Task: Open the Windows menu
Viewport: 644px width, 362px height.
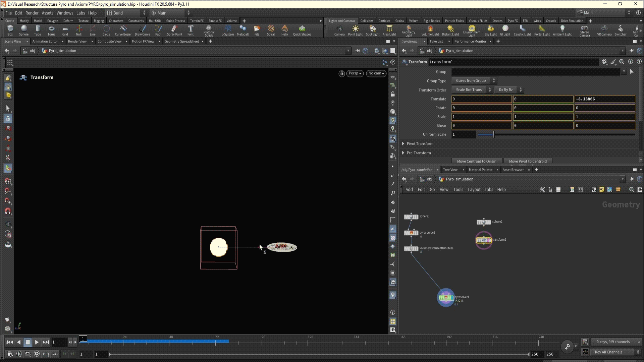Action: coord(65,13)
